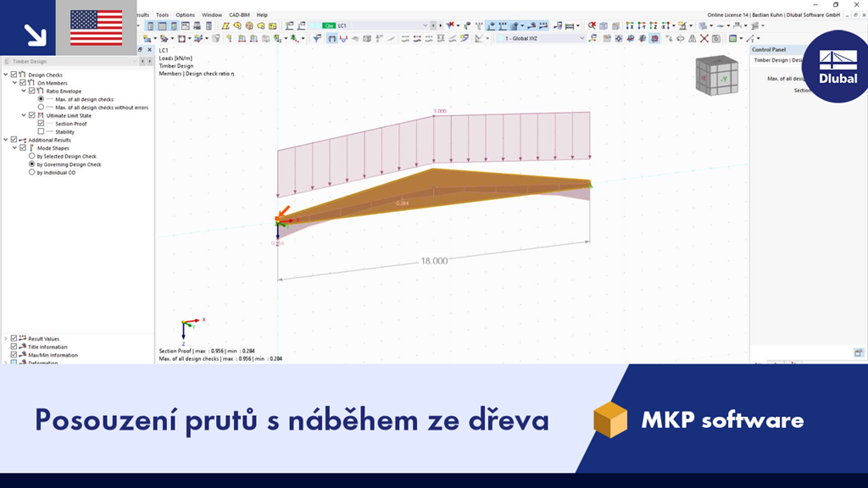This screenshot has height=488, width=868.
Task: Open the Timber Design navigator dropdown
Action: coord(134,61)
